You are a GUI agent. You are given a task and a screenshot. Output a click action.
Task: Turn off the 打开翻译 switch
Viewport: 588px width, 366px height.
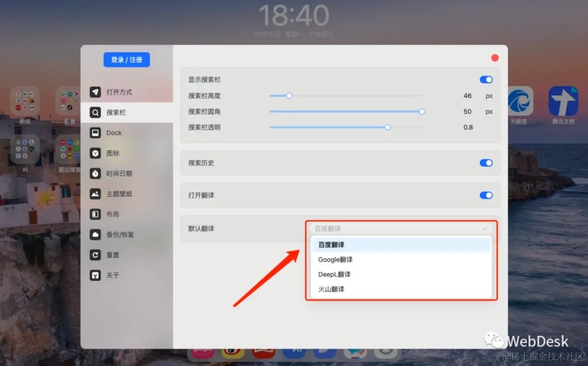tap(486, 195)
